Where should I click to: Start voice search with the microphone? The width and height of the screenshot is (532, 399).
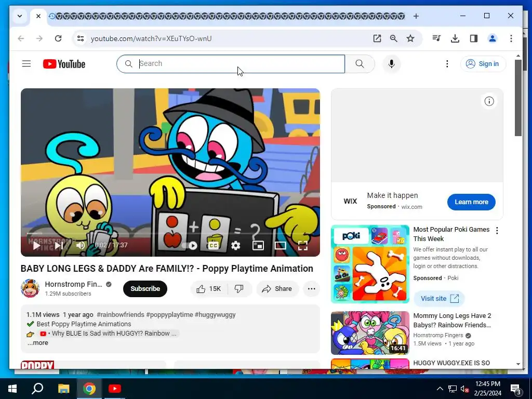coord(392,64)
